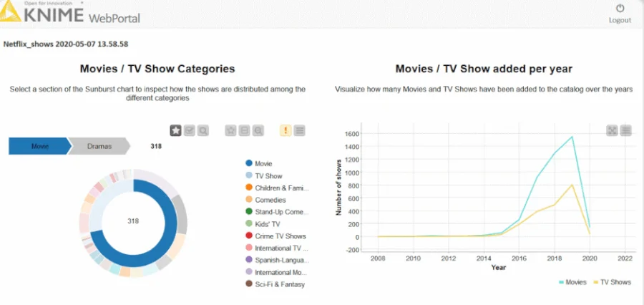Click the checkmark selection icon
Screen dimensions: 644x305
(190, 131)
